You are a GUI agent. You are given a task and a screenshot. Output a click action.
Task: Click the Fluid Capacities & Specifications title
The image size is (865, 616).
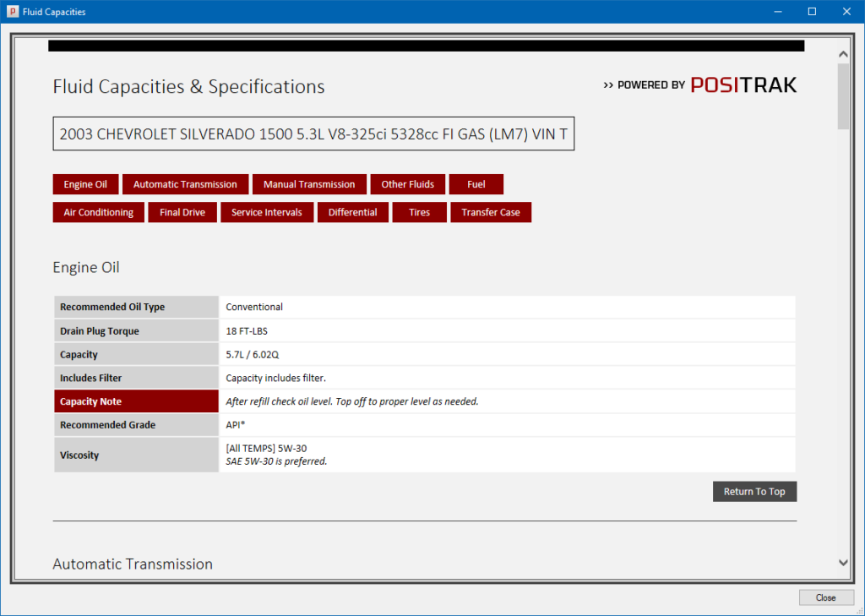[x=188, y=87]
